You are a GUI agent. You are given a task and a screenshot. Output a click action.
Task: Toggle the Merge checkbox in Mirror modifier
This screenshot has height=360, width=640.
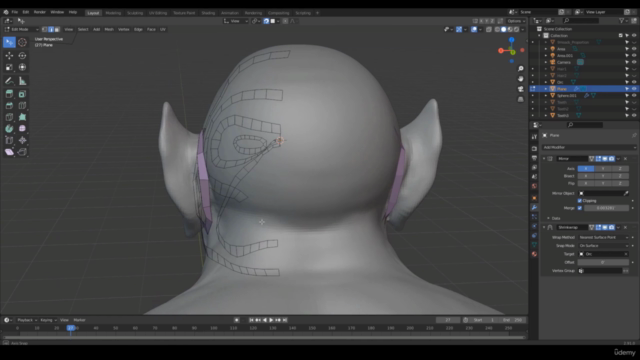(580, 208)
